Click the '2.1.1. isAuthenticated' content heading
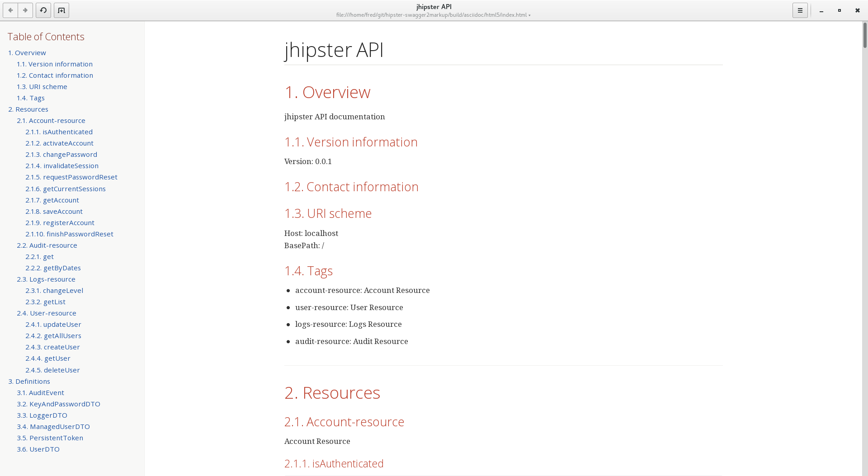The height and width of the screenshot is (476, 868). (334, 464)
